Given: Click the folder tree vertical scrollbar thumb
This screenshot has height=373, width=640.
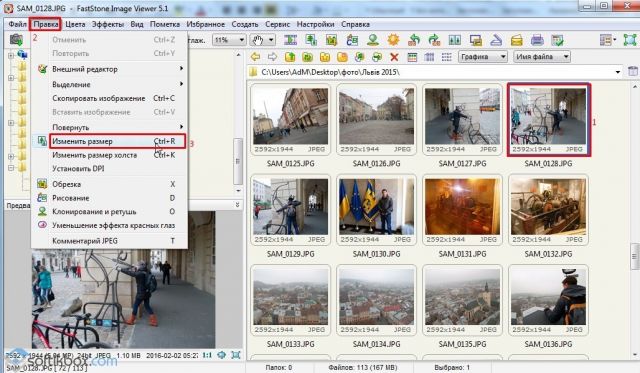Looking at the screenshot, I should click(238, 161).
